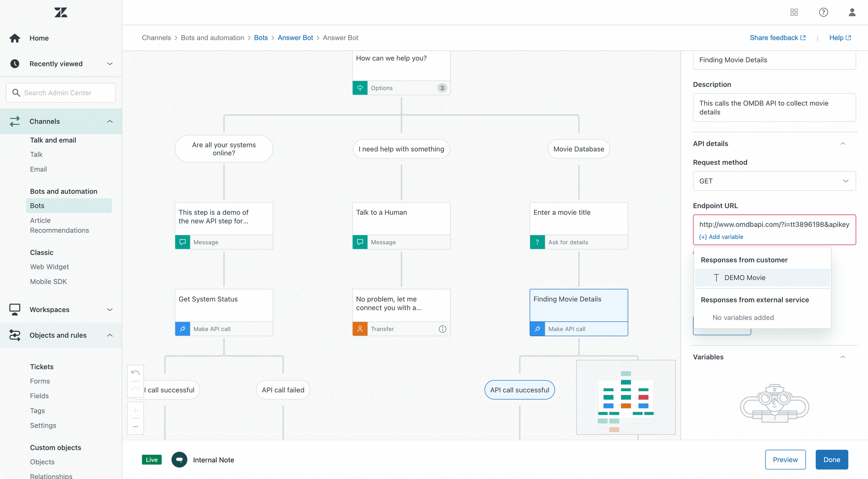
Task: Open the products grid icon
Action: pyautogui.click(x=794, y=12)
